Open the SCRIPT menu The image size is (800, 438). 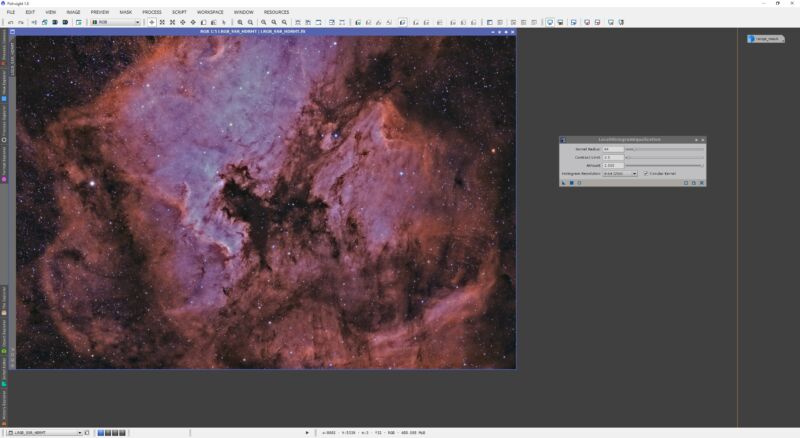(179, 12)
